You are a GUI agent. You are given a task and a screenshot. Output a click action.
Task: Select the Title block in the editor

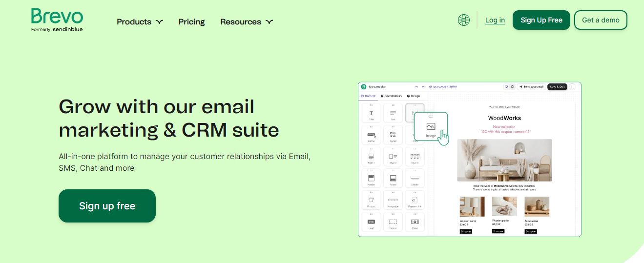point(371,113)
